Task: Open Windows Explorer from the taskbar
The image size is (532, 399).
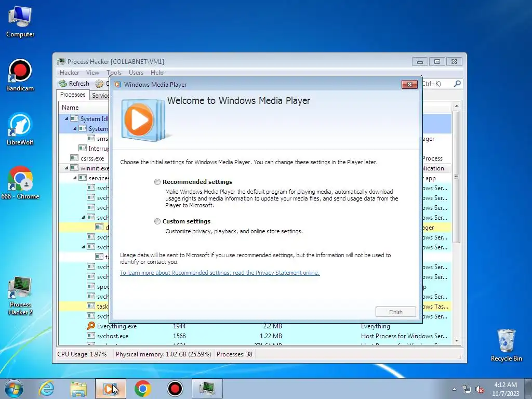Action: [x=78, y=389]
